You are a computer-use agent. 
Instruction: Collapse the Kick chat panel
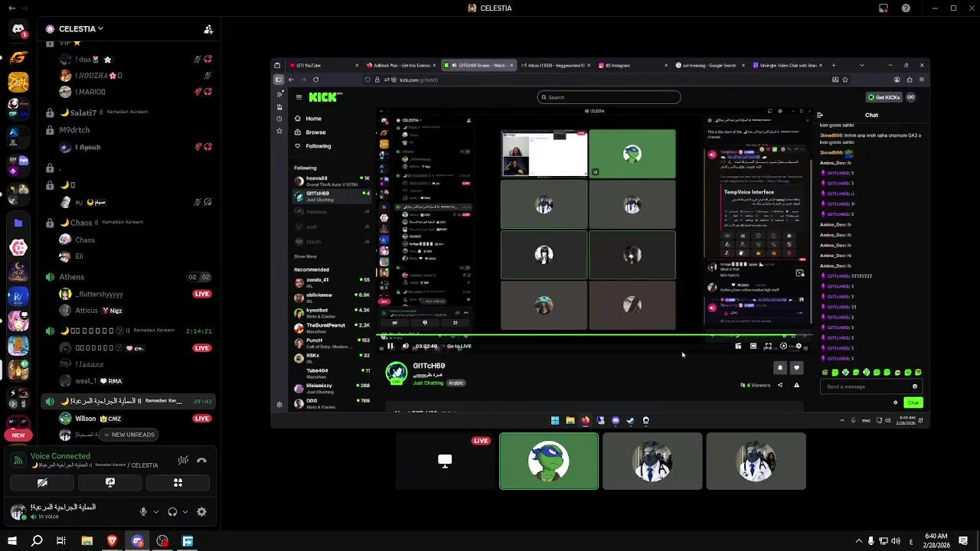click(819, 115)
